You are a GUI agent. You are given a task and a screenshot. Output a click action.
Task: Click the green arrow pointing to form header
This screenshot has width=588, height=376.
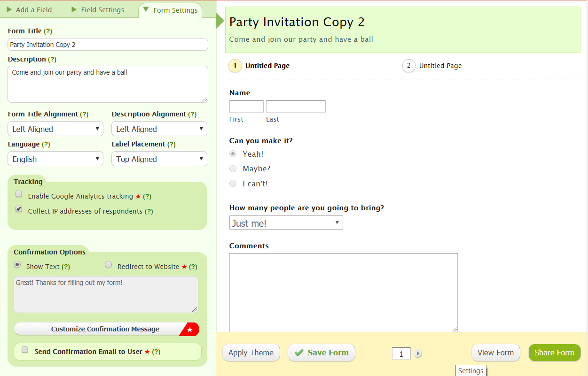coord(220,21)
